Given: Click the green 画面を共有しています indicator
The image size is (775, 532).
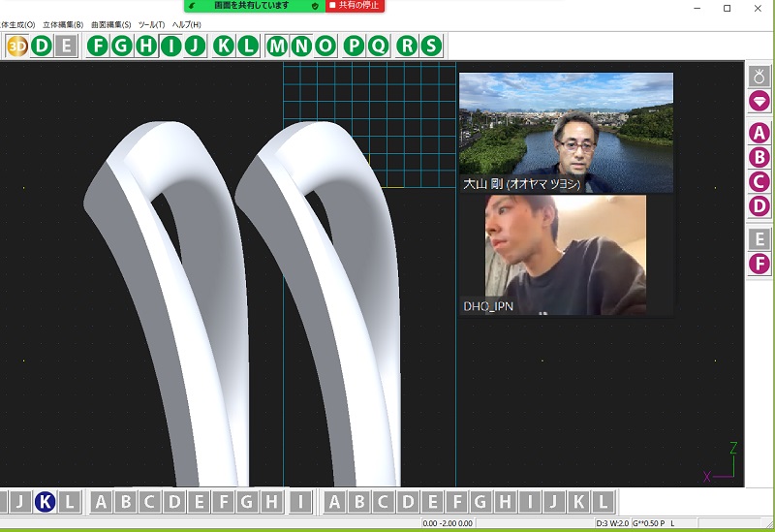Looking at the screenshot, I should [x=252, y=6].
